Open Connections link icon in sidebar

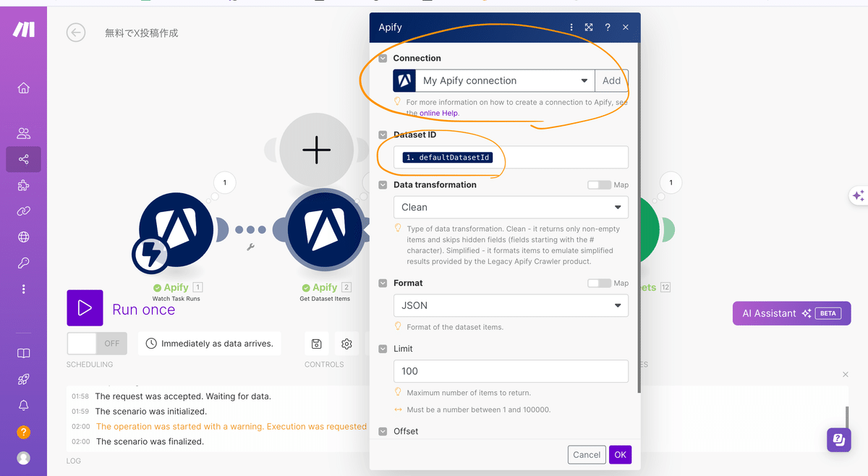click(x=23, y=211)
